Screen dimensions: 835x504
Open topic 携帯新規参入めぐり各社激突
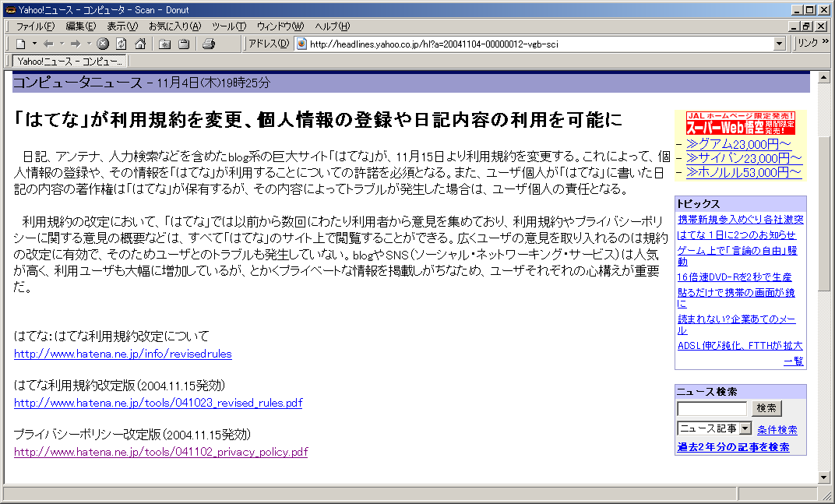tap(740, 220)
